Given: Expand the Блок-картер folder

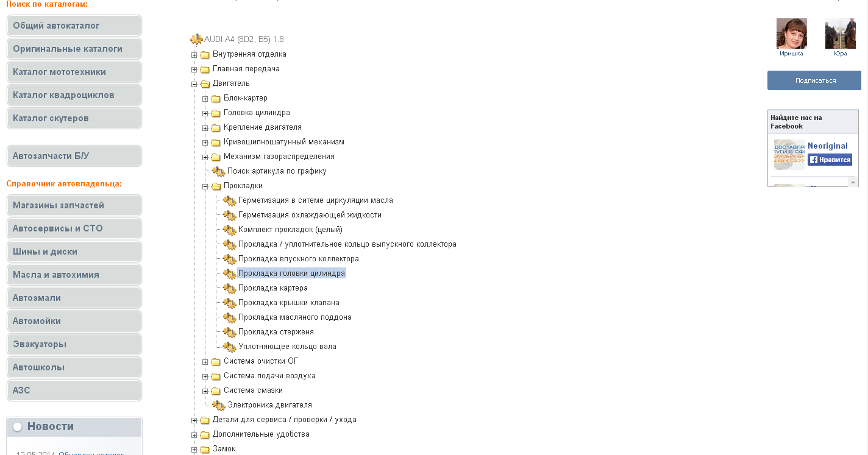Looking at the screenshot, I should pos(205,99).
